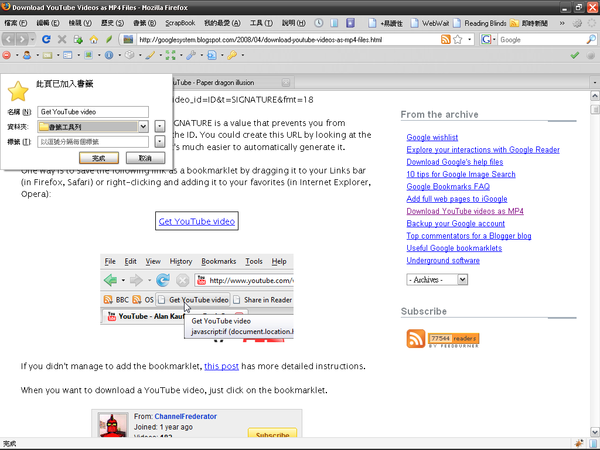Click the new tab icon with green plus
The height and width of the screenshot is (450, 600).
coord(78,39)
